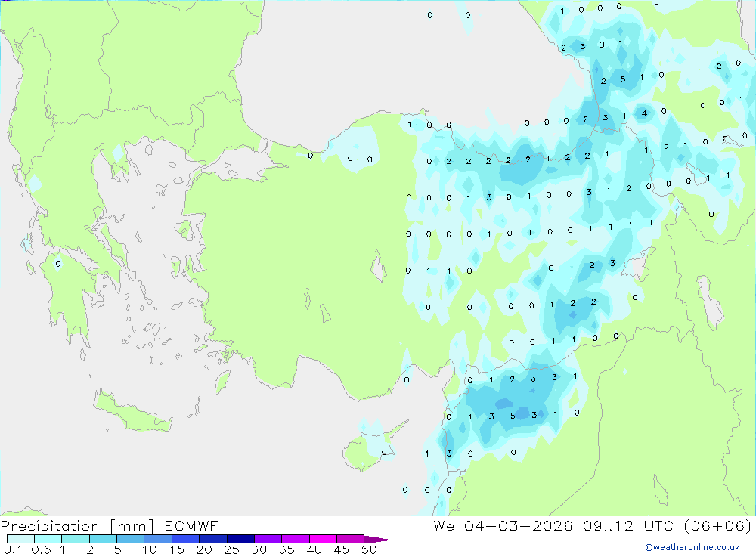This screenshot has width=756, height=554.
Task: Click the '(06+06)' forecast step text
Action: pos(717,526)
